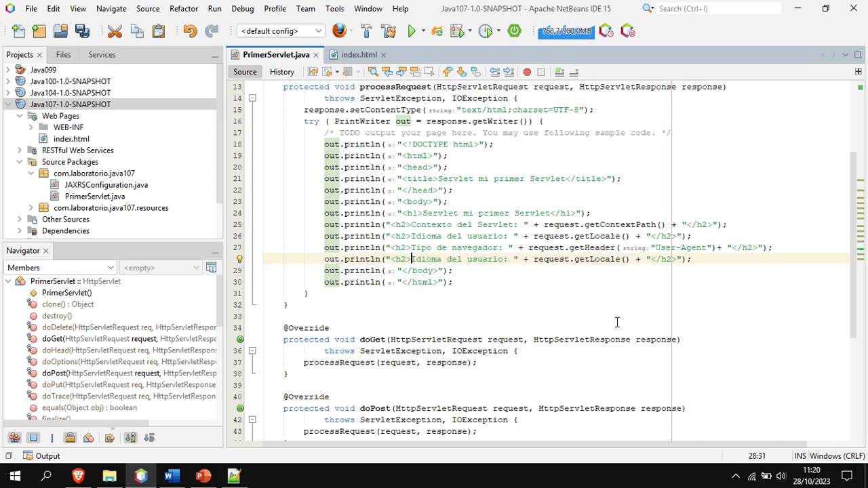
Task: Toggle the breakpoint red circle icon
Action: [x=527, y=72]
